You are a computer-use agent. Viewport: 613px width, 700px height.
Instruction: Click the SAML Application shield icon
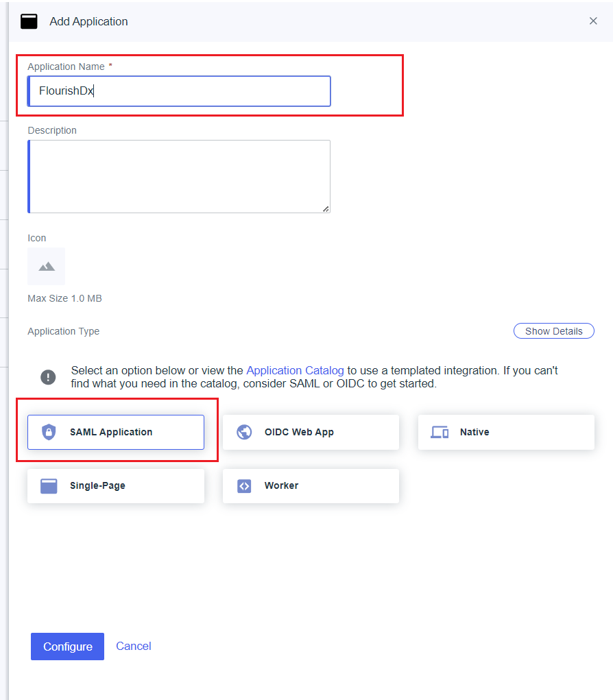49,432
